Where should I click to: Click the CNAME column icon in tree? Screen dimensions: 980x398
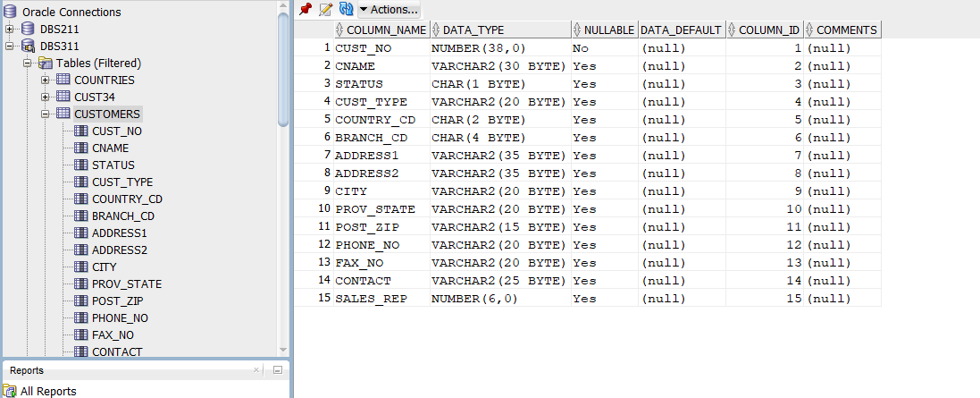pyautogui.click(x=80, y=148)
